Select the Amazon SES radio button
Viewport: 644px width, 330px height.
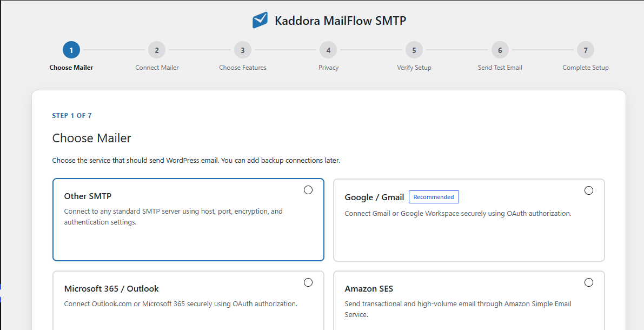pos(588,282)
